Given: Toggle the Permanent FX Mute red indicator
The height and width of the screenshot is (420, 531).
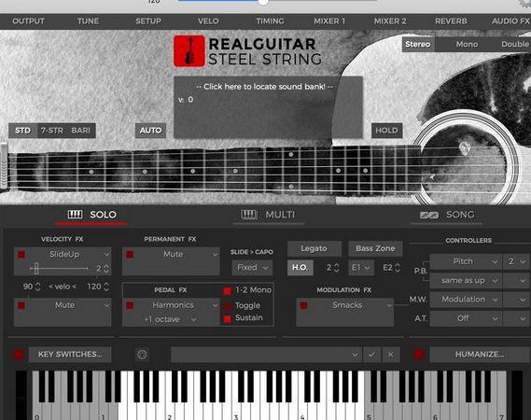Looking at the screenshot, I should click(x=130, y=255).
